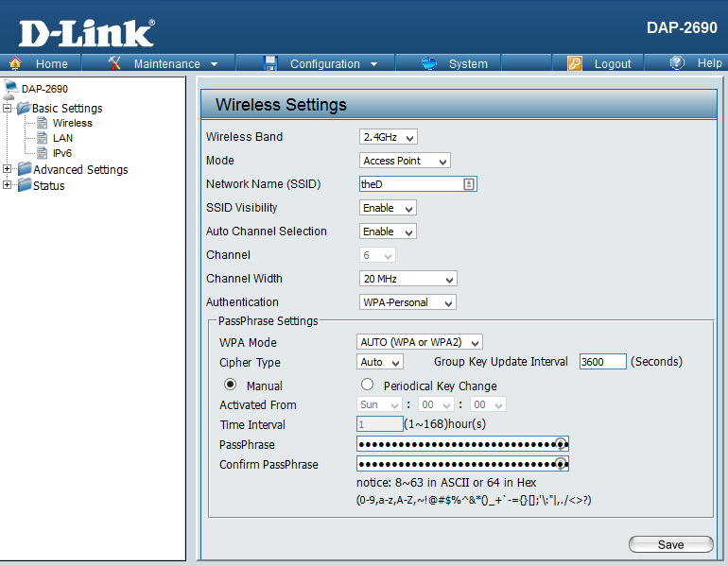
Task: Click the Logout key icon
Action: [574, 63]
